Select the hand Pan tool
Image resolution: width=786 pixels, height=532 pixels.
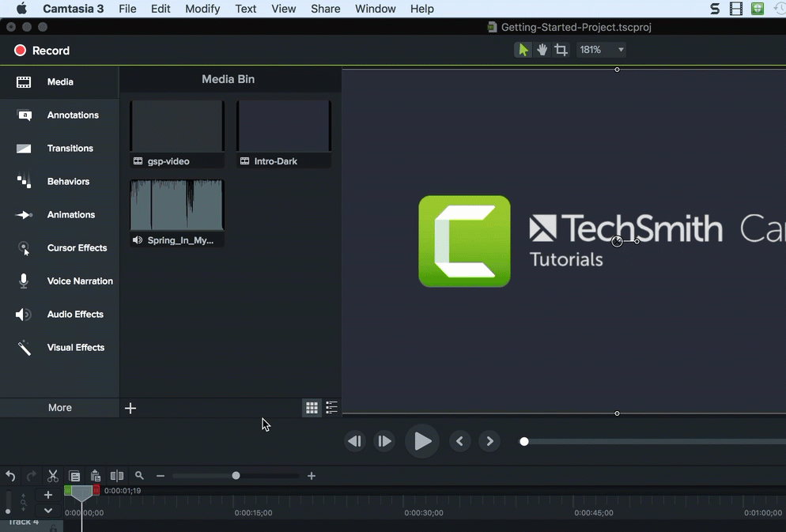click(x=542, y=50)
